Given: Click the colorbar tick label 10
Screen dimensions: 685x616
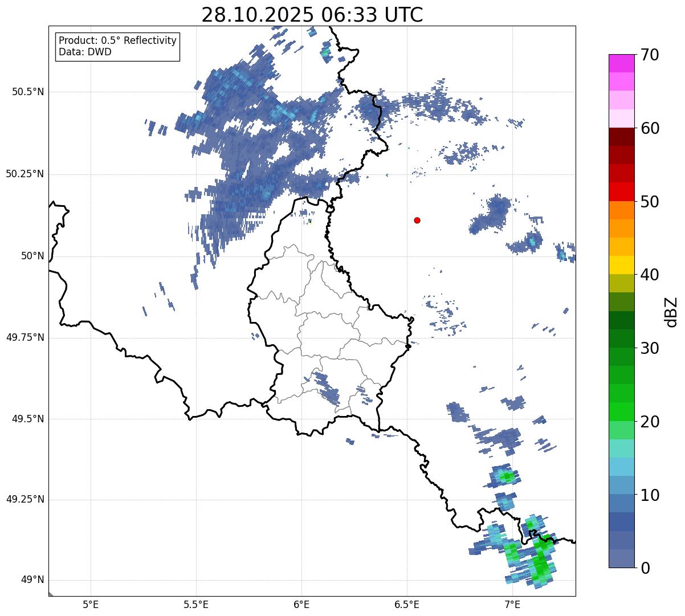Looking at the screenshot, I should tap(650, 495).
